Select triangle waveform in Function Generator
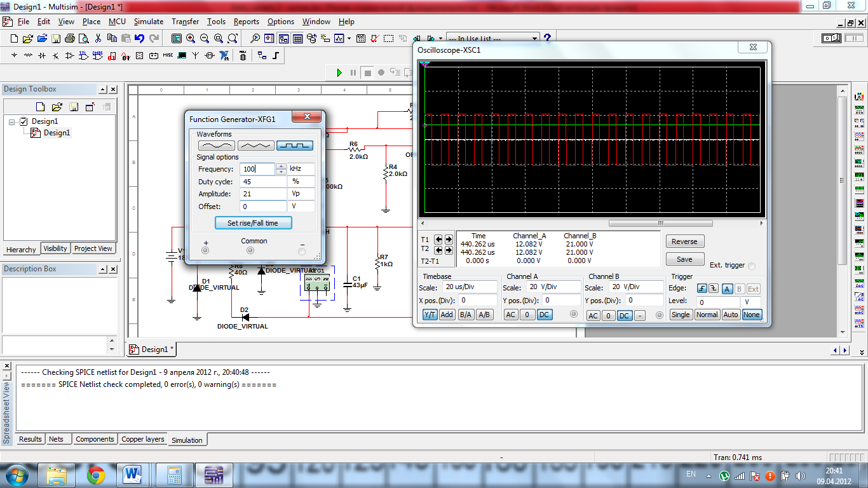Viewport: 868px width, 488px height. point(255,146)
